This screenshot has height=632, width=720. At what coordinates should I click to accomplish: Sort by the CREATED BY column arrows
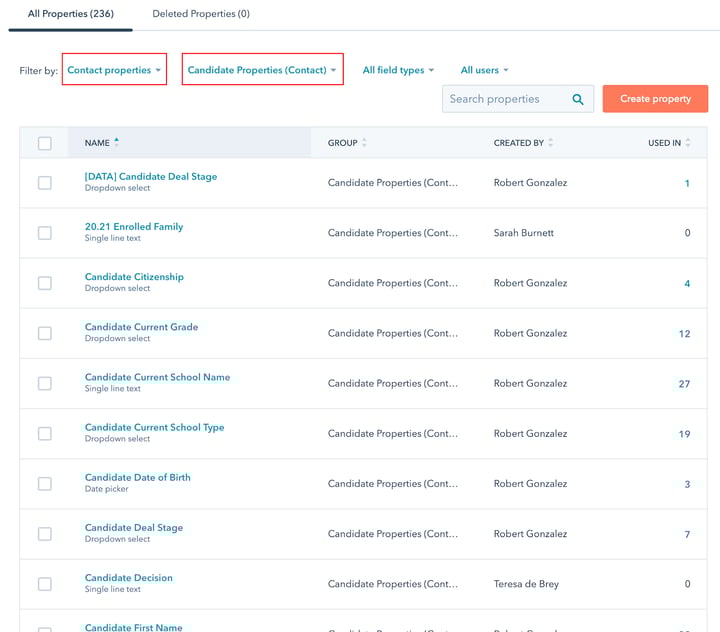(550, 142)
